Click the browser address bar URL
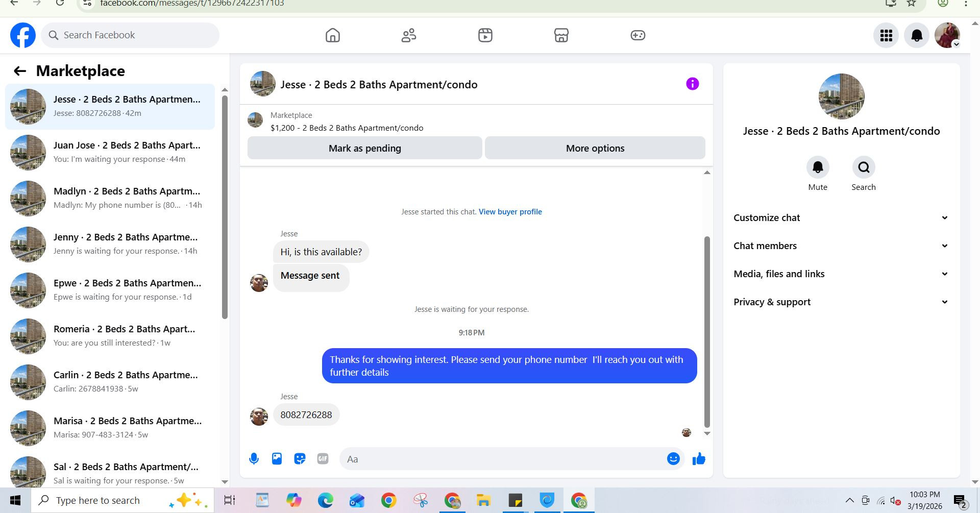980x513 pixels. pyautogui.click(x=192, y=4)
